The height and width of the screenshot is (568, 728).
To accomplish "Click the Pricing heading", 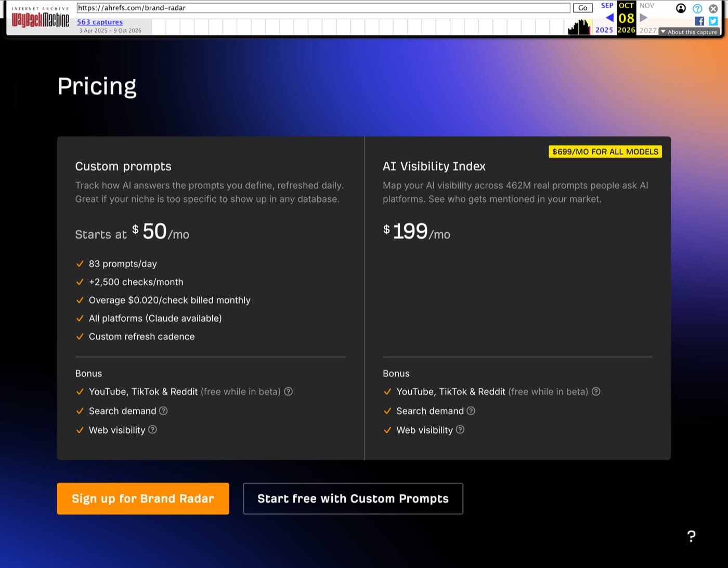I will coord(97,86).
